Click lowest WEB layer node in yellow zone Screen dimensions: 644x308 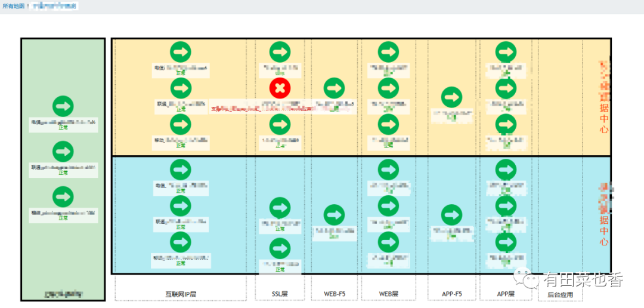(388, 124)
